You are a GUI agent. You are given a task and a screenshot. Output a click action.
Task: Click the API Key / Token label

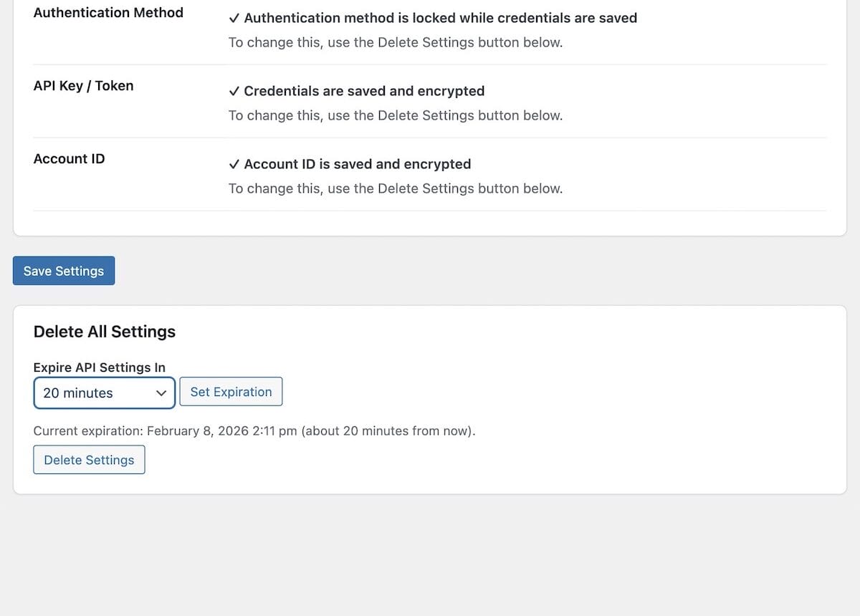(x=83, y=85)
